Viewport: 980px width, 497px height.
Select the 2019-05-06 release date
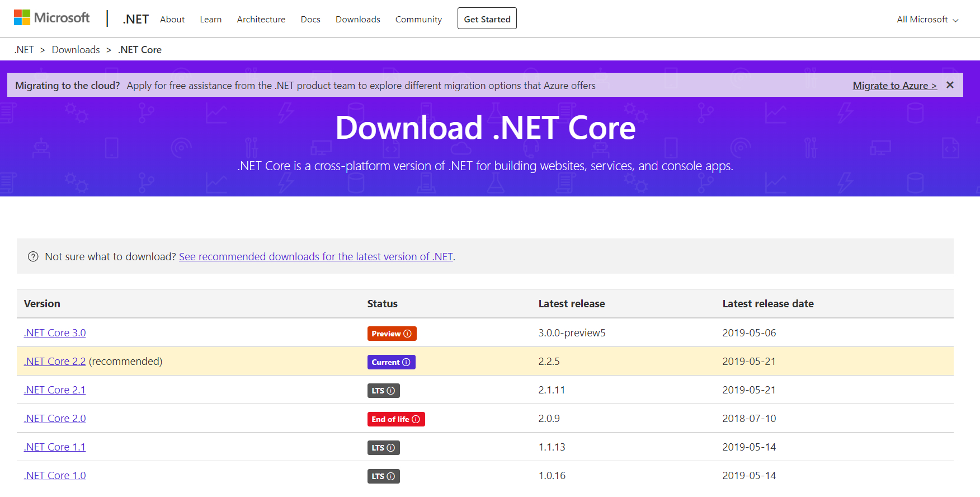pos(749,332)
